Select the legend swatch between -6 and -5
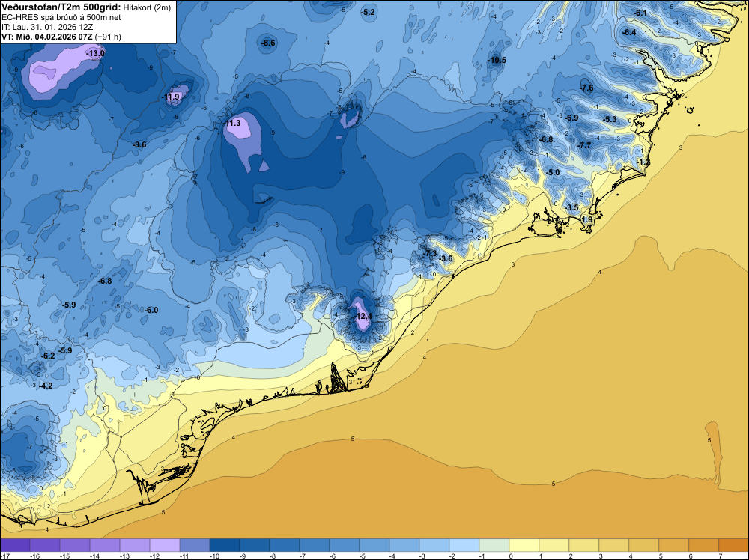 point(345,545)
